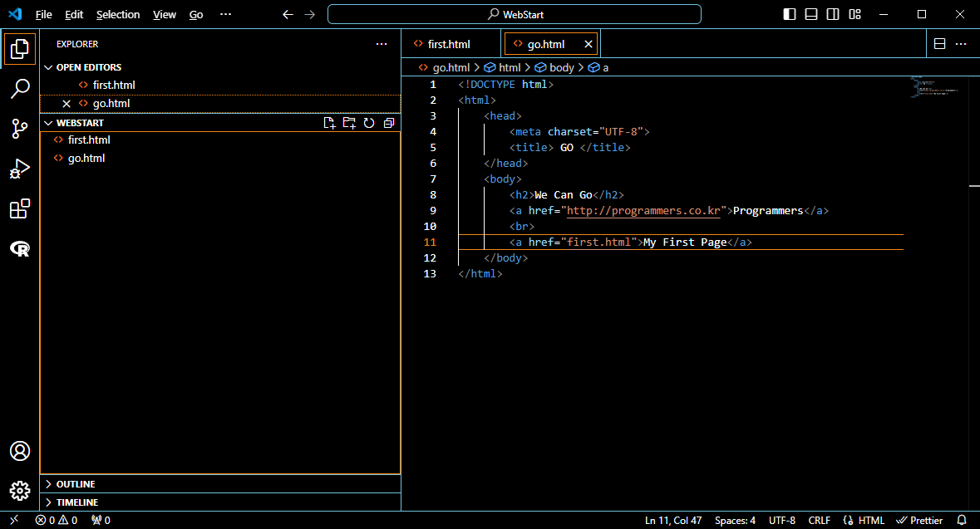Open the Manage gear icon
Viewport: 980px width, 529px height.
click(x=19, y=491)
